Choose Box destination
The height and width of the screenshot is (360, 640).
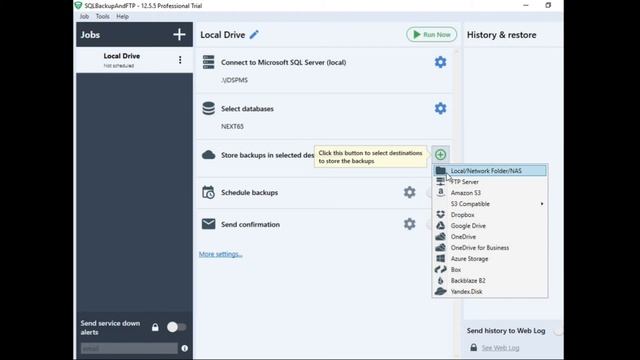[x=490, y=270]
